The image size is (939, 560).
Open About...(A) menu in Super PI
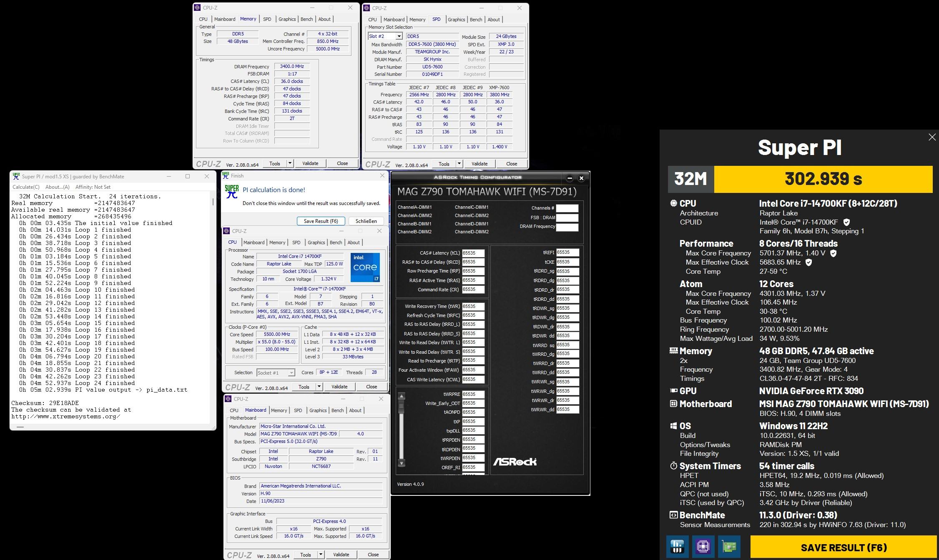click(57, 187)
